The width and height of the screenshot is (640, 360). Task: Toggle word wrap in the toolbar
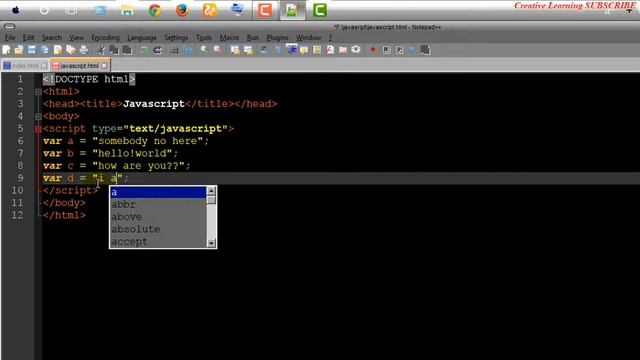pos(264,50)
